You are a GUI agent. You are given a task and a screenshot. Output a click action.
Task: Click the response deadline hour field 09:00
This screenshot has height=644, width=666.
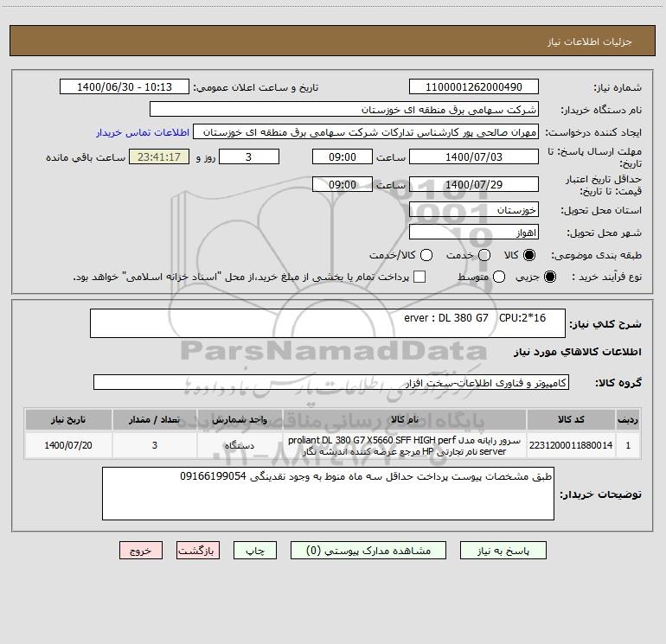pyautogui.click(x=343, y=156)
